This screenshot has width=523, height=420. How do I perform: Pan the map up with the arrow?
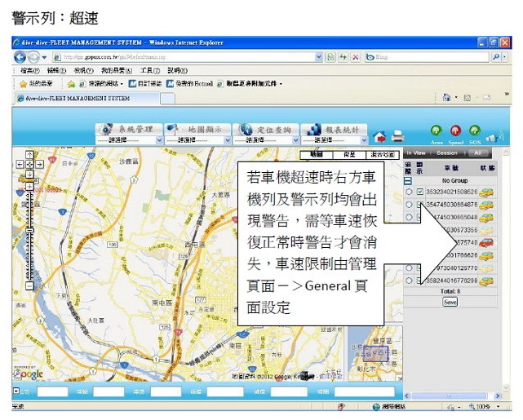(x=29, y=155)
